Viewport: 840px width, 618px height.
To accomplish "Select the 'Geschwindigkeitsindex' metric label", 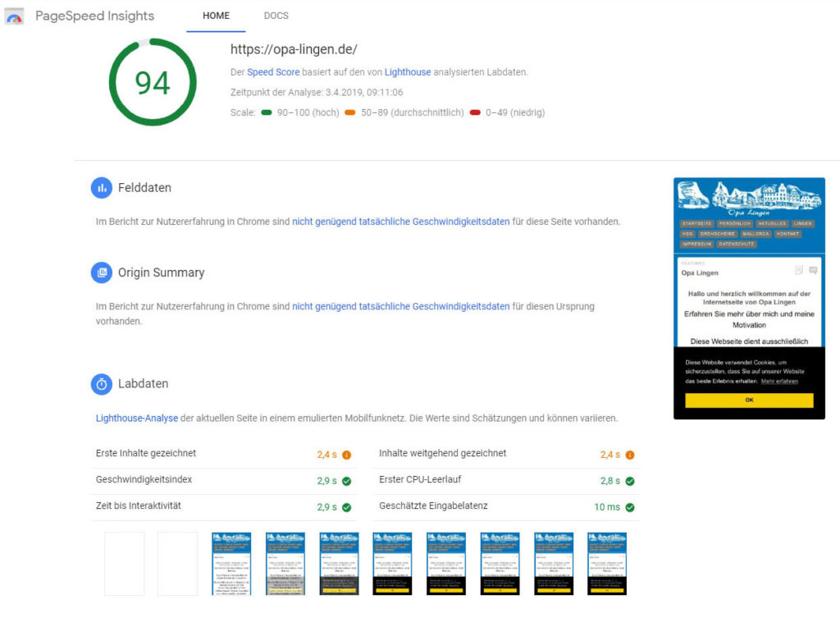I will [144, 479].
